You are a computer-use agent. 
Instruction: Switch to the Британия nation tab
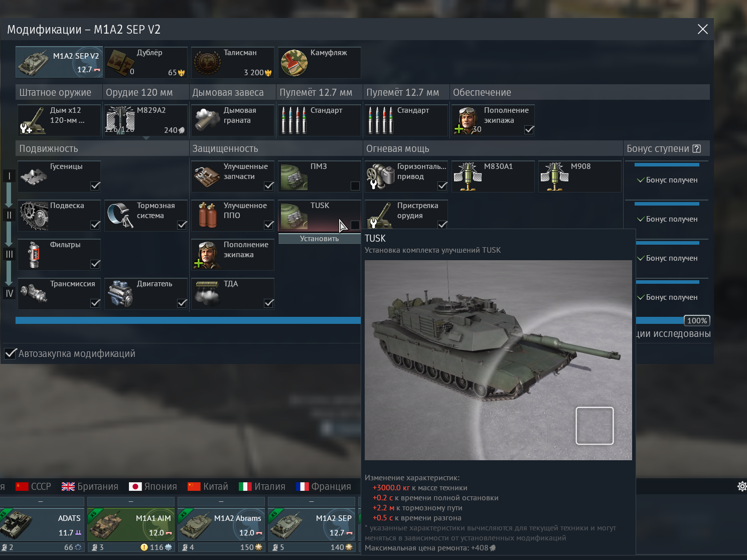[x=90, y=486]
